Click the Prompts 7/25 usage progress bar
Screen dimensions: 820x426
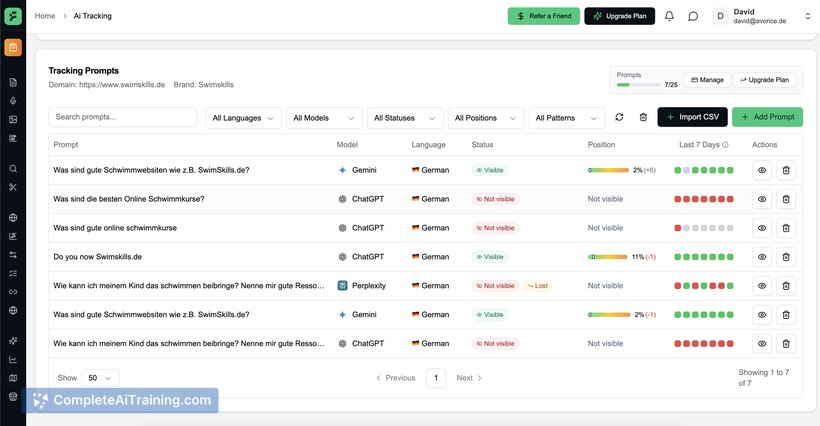pos(638,85)
